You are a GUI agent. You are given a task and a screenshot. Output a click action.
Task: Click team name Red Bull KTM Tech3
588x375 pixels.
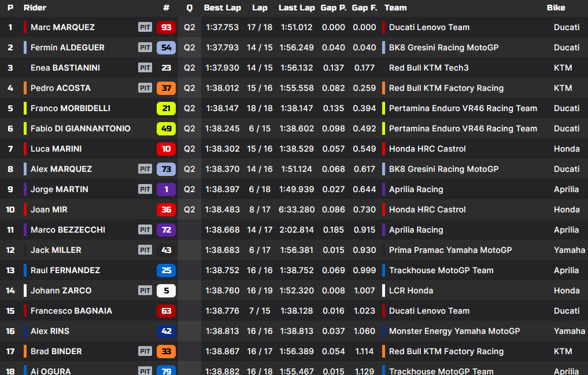coord(428,68)
